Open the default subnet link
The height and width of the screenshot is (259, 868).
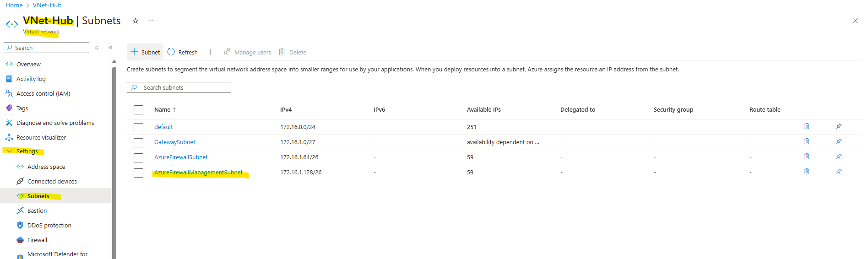click(x=163, y=127)
